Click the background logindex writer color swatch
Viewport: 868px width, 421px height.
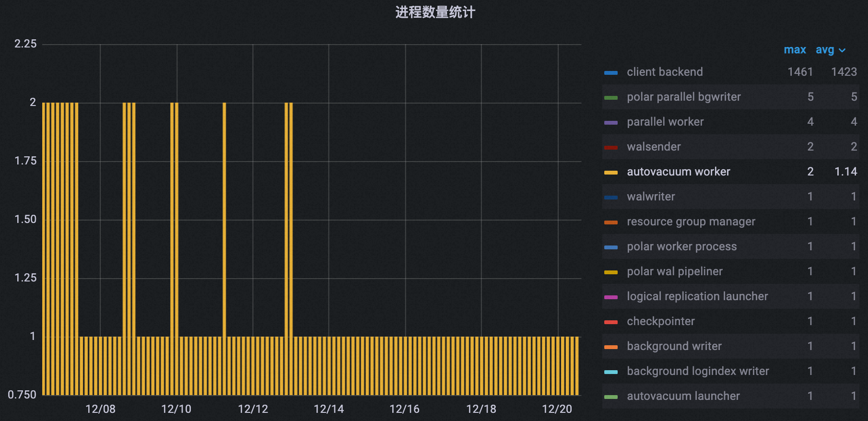pos(611,372)
